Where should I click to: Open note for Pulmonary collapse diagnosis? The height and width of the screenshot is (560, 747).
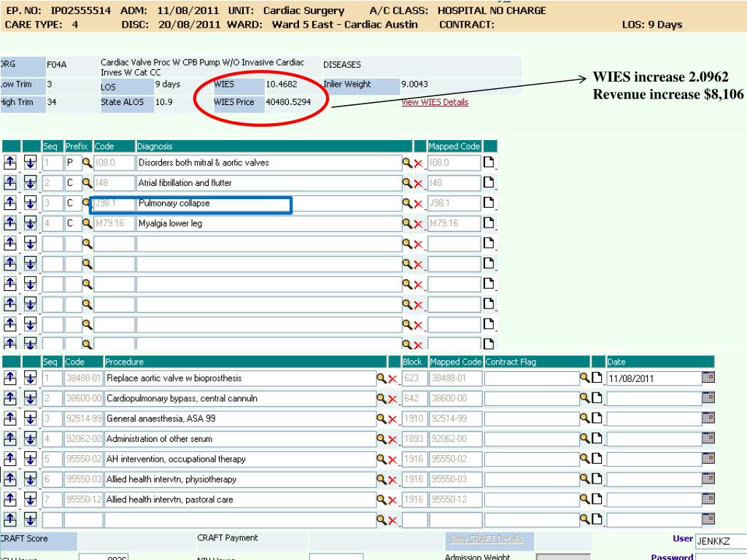coord(489,203)
